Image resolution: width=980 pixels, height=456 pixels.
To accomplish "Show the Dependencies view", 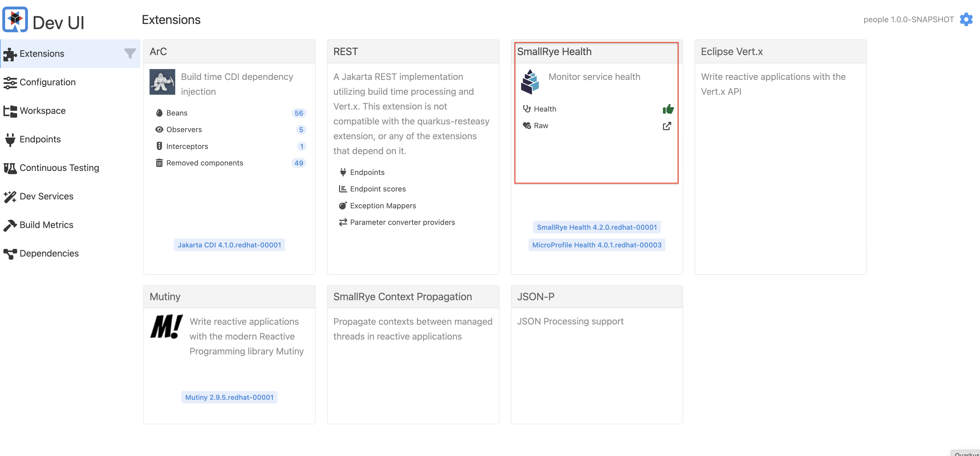I will click(49, 253).
